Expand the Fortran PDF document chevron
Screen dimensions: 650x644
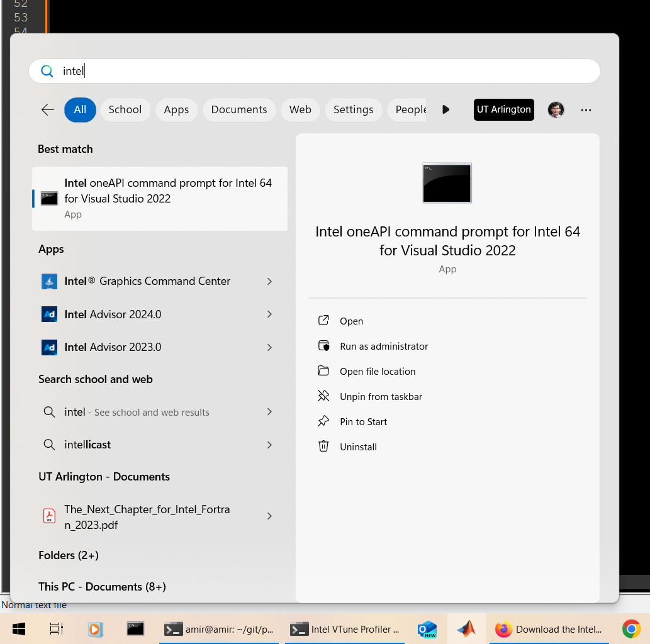pos(269,516)
